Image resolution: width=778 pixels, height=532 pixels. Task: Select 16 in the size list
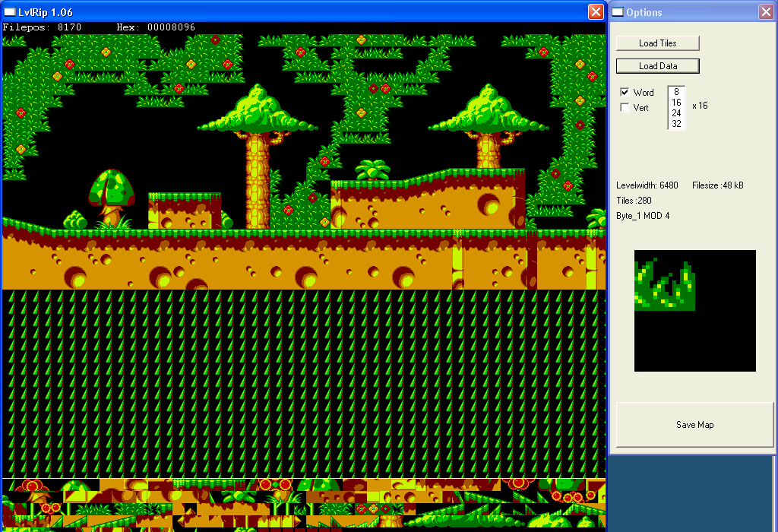[676, 103]
